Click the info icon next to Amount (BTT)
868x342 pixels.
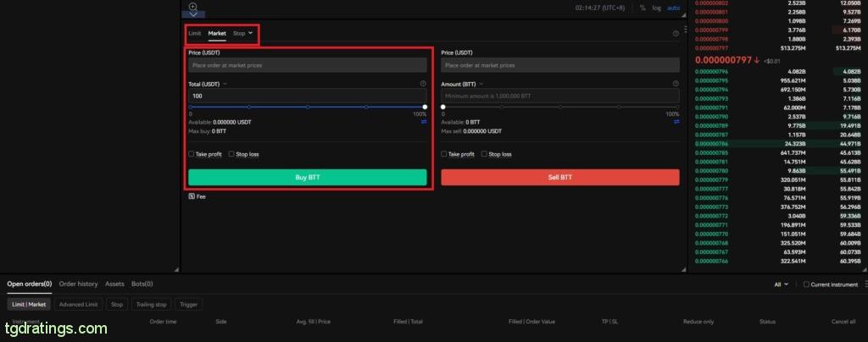click(x=676, y=84)
